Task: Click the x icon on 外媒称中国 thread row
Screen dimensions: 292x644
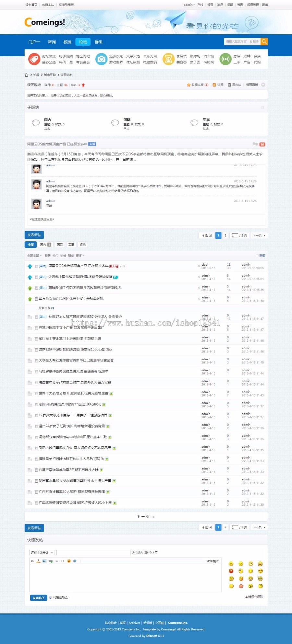Action: (x=199, y=277)
